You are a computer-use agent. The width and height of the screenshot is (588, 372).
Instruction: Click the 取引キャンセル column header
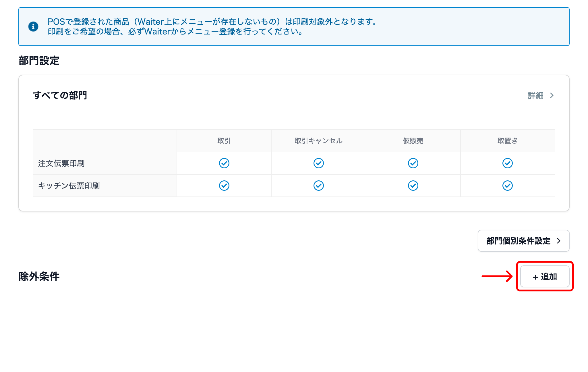(318, 141)
